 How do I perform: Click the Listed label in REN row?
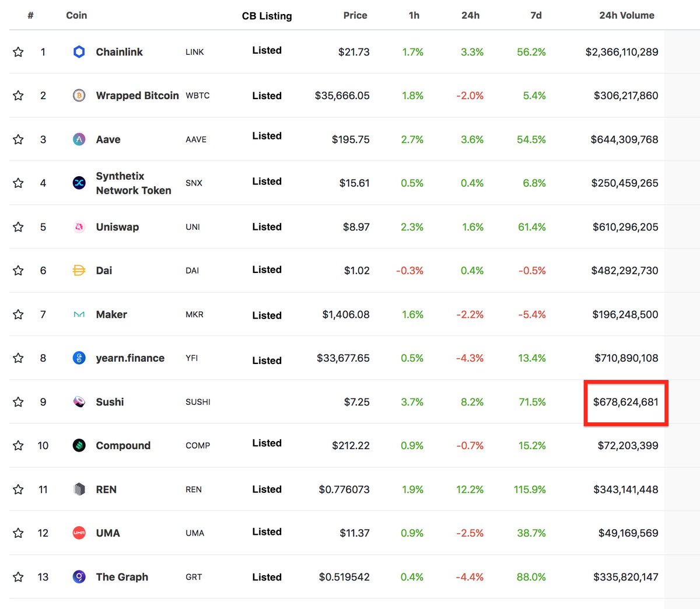tap(267, 489)
